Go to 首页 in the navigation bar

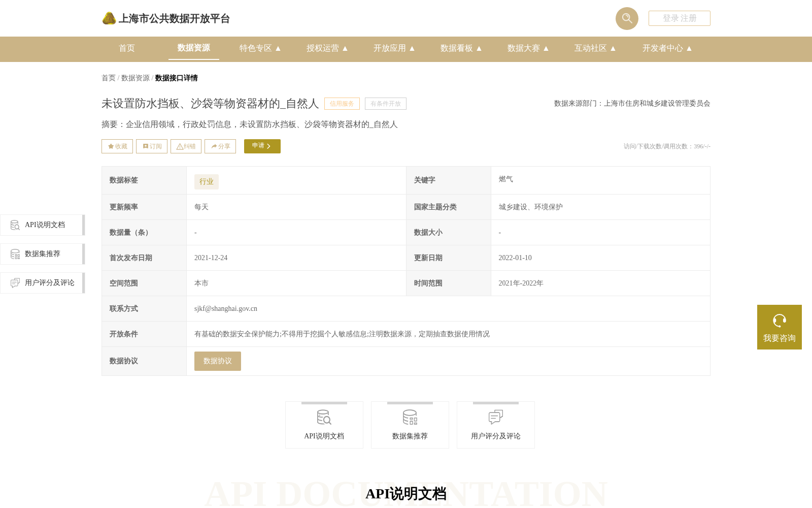tap(127, 48)
